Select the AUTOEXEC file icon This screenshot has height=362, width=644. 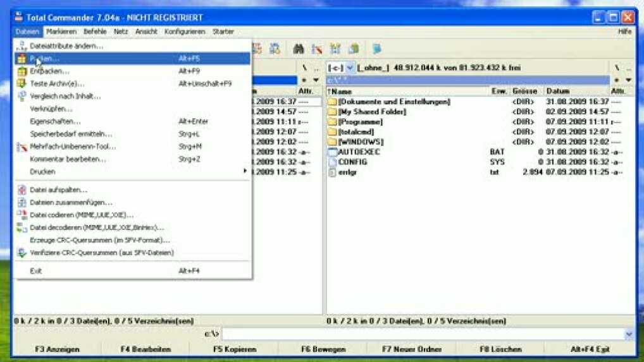pos(333,152)
